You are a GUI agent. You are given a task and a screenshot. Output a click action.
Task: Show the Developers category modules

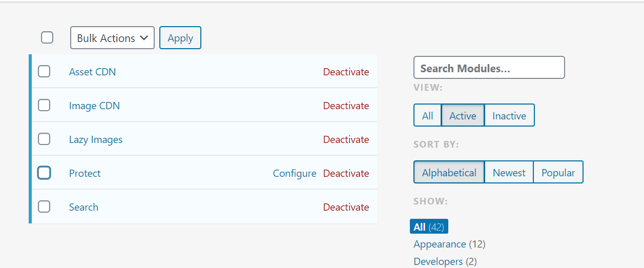coord(438,261)
